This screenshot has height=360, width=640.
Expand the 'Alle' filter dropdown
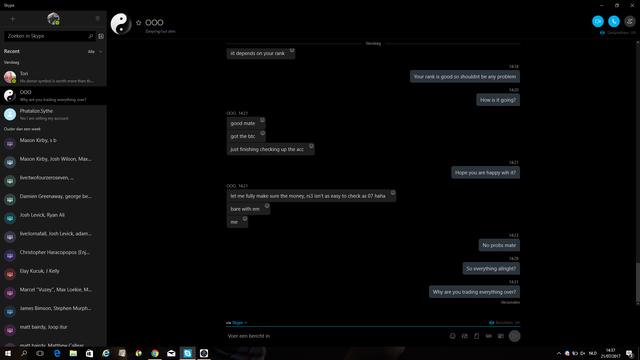[x=95, y=51]
